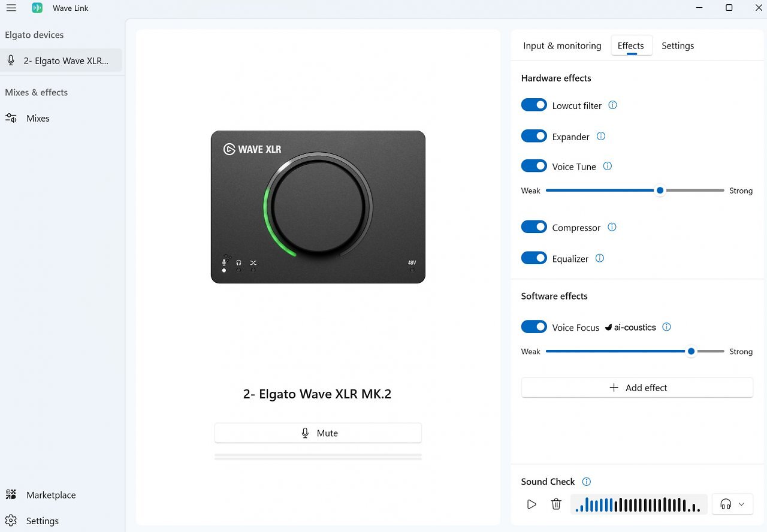Click the Voice Focus info icon
The image size is (767, 532).
666,327
